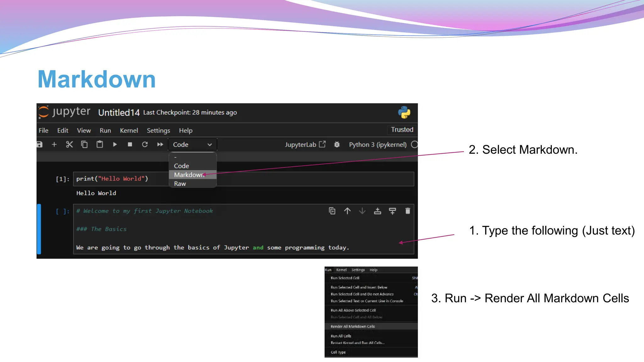Open the File menu

[43, 130]
